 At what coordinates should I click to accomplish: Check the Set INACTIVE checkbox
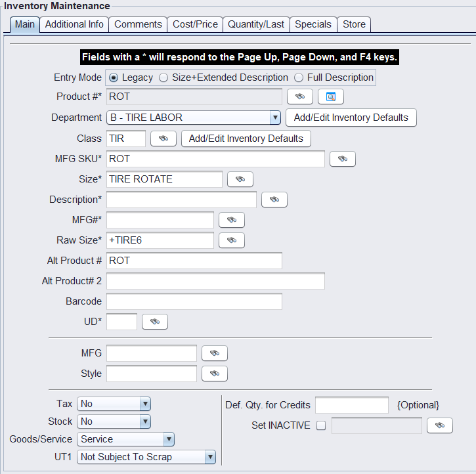point(321,425)
